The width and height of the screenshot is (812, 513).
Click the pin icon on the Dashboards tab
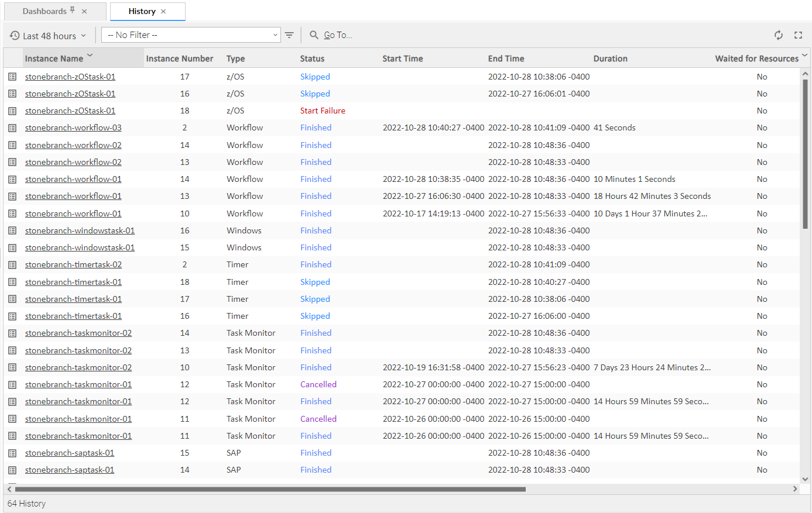pos(72,10)
